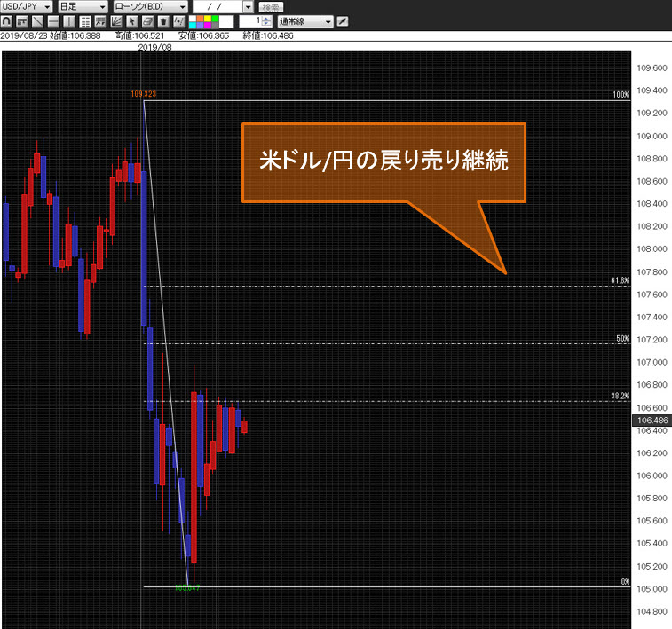The width and height of the screenshot is (672, 629).
Task: Click the second toolbar icon next to magnet
Action: coord(22,21)
